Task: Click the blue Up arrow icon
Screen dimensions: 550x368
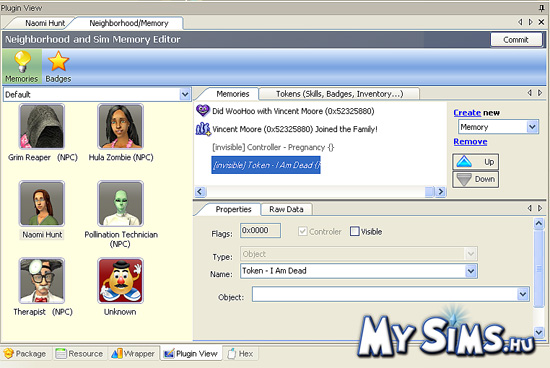Action: click(464, 162)
